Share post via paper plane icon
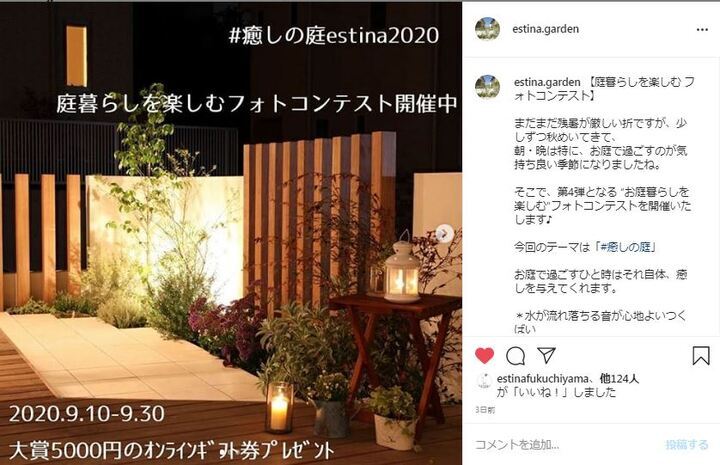Viewport: 720px width, 465px height. (546, 355)
